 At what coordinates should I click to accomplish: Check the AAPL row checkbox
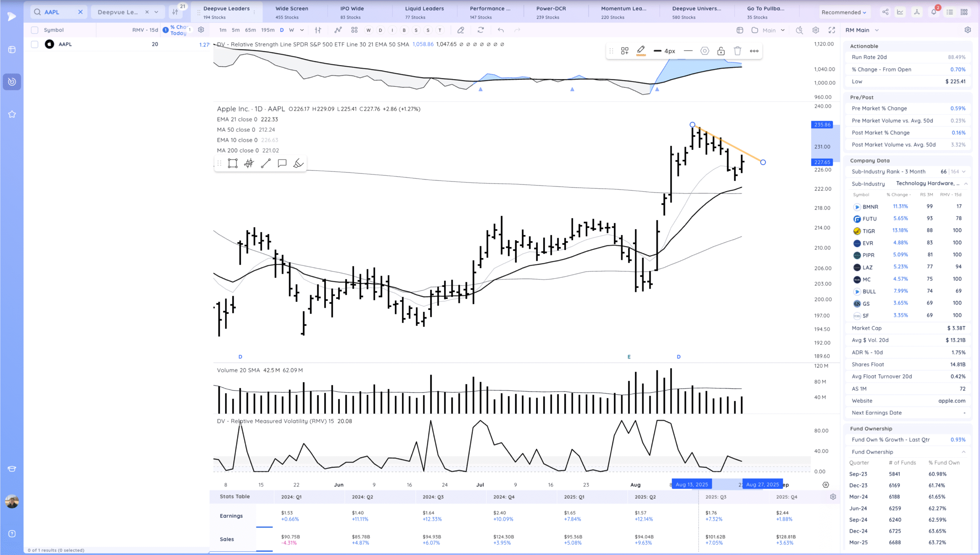point(34,44)
